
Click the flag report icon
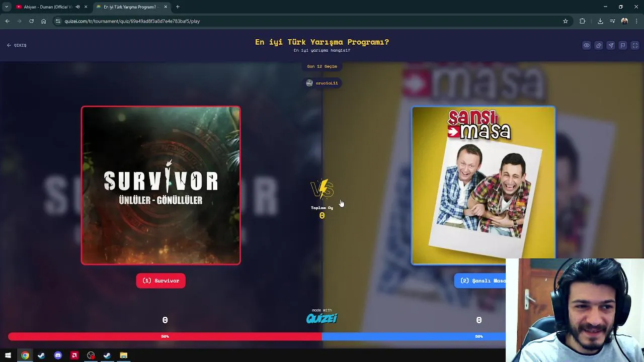623,45
